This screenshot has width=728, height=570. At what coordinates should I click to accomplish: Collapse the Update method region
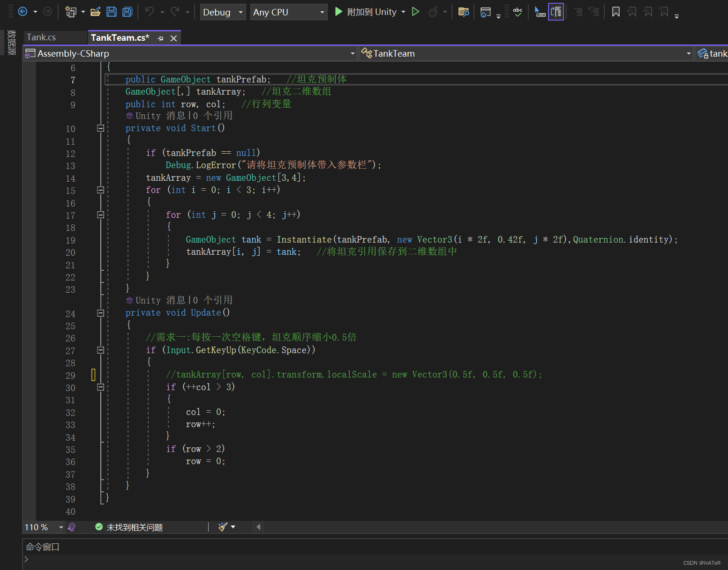point(100,313)
